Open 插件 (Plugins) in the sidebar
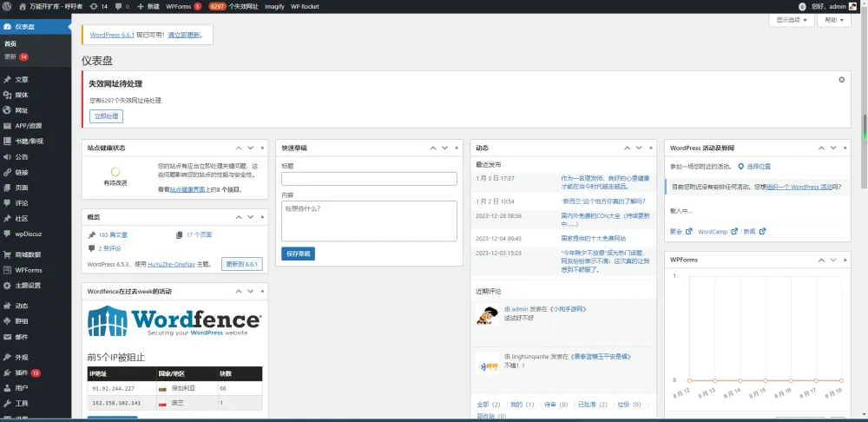The image size is (868, 422). (22, 373)
